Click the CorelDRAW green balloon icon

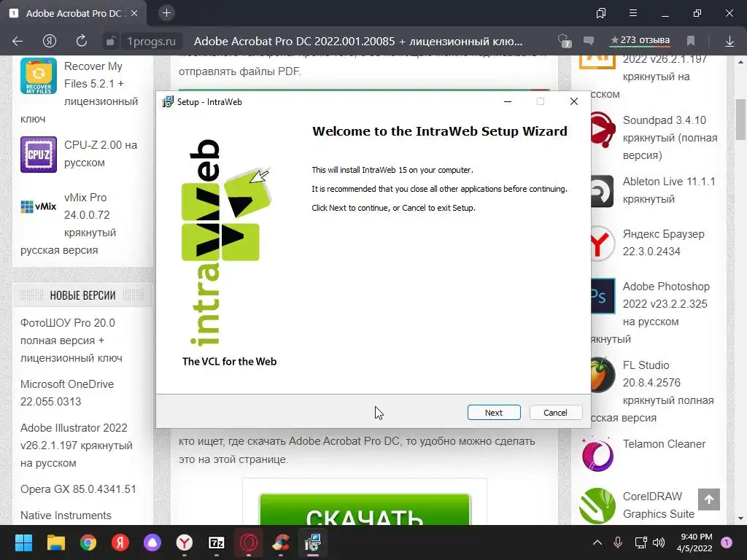[x=597, y=506]
